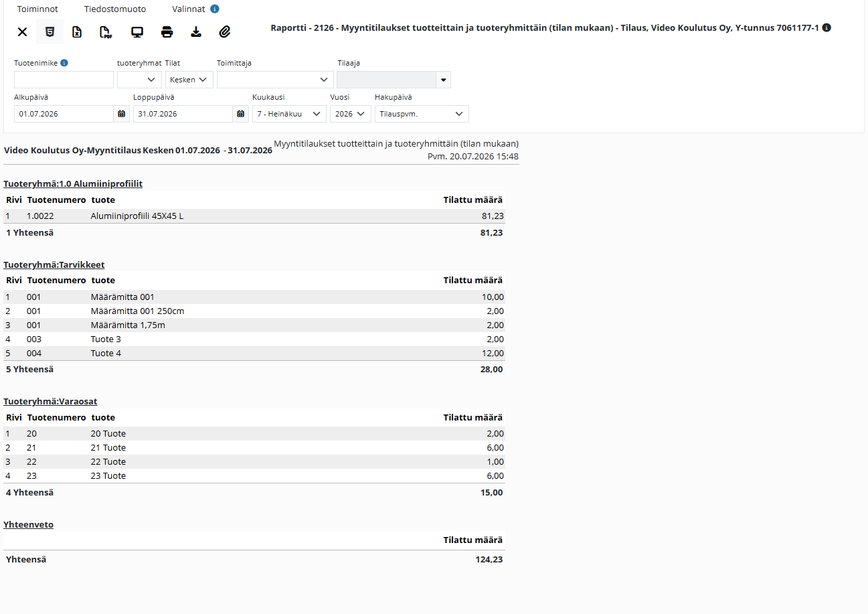The image size is (868, 614).
Task: Open the Tilat dropdown showing Kesken
Action: click(189, 80)
